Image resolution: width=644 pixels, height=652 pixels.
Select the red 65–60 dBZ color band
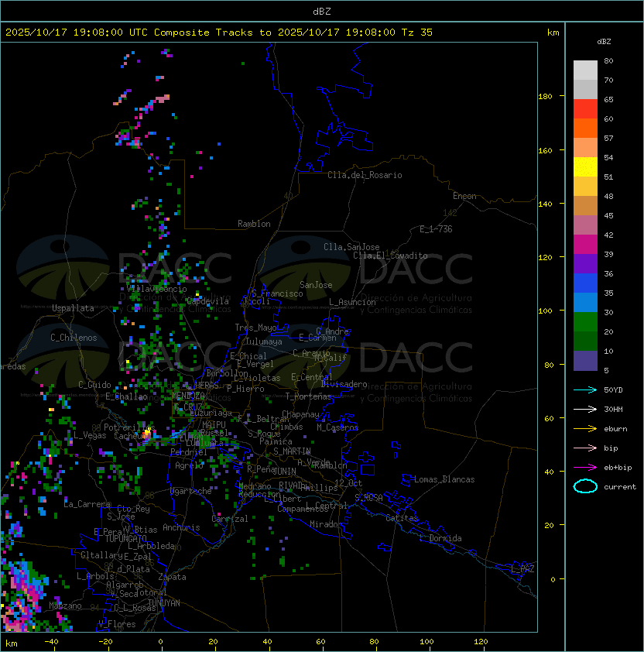pyautogui.click(x=585, y=109)
